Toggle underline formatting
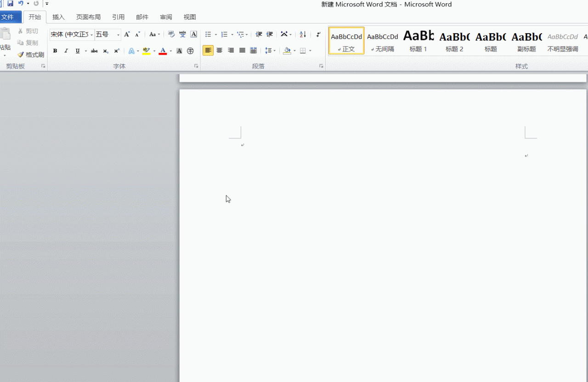This screenshot has width=588, height=382. 77,51
